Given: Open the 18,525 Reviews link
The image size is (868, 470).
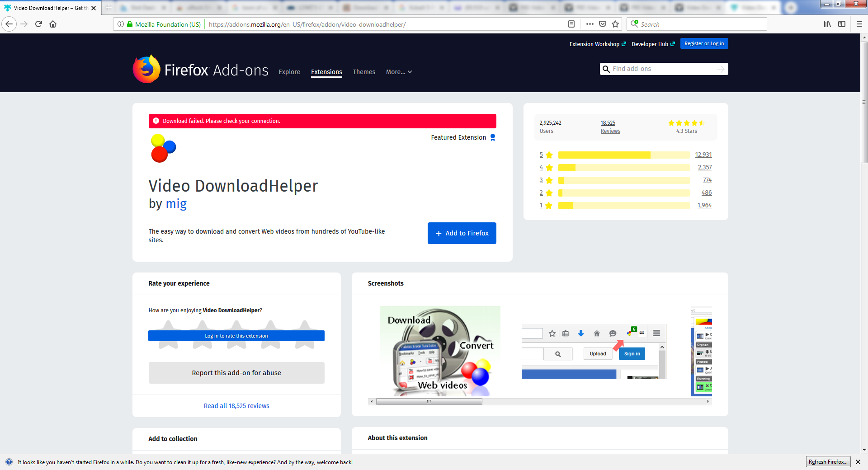Looking at the screenshot, I should 610,127.
